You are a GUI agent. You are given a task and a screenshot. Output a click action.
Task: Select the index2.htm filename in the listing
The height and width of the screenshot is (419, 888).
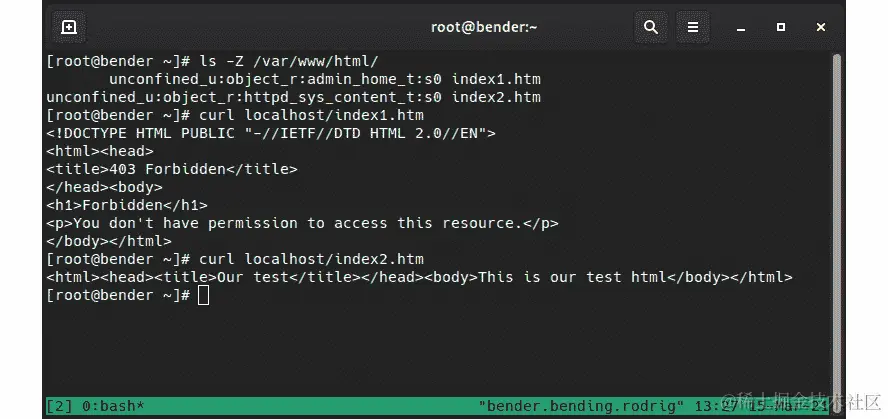click(496, 97)
